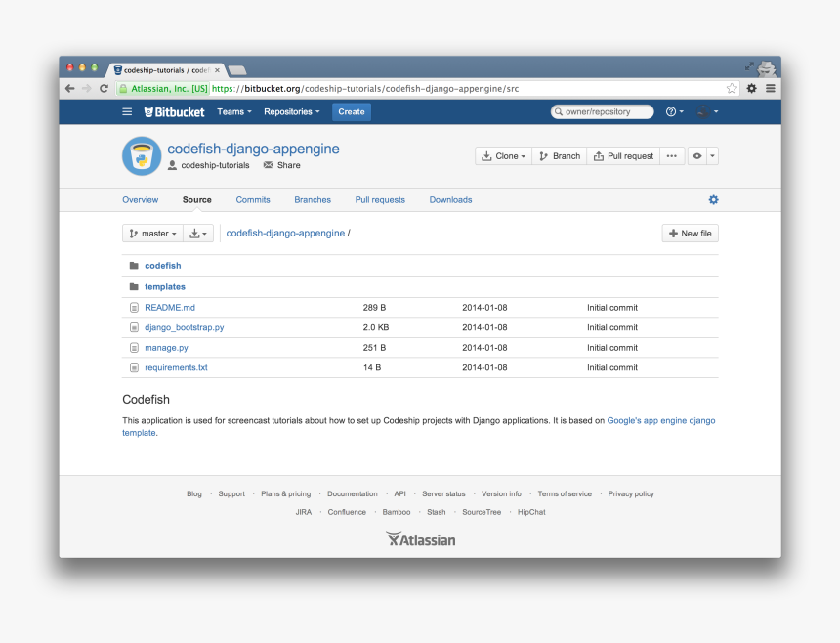840x643 pixels.
Task: Click the Atlassian footer logo
Action: click(421, 539)
